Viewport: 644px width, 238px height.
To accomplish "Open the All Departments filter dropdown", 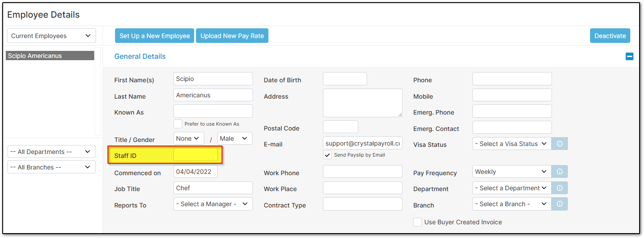I will 52,152.
